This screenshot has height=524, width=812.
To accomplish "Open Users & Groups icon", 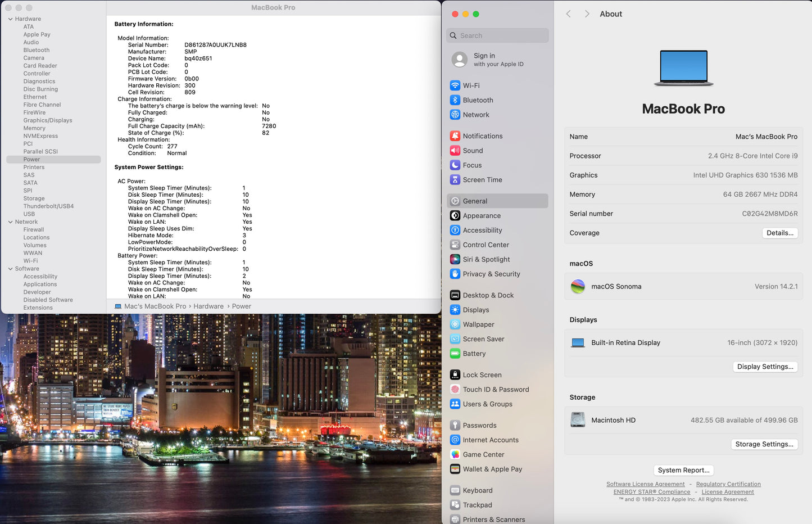I will click(455, 405).
